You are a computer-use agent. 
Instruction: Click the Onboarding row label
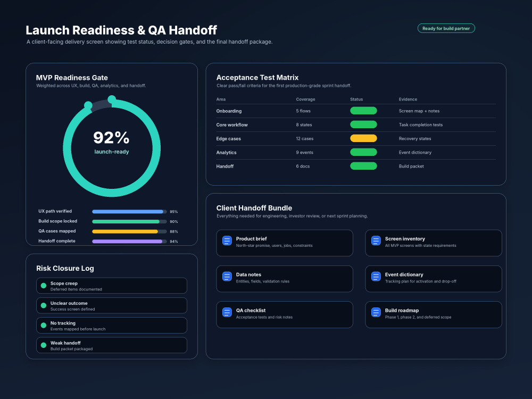229,111
